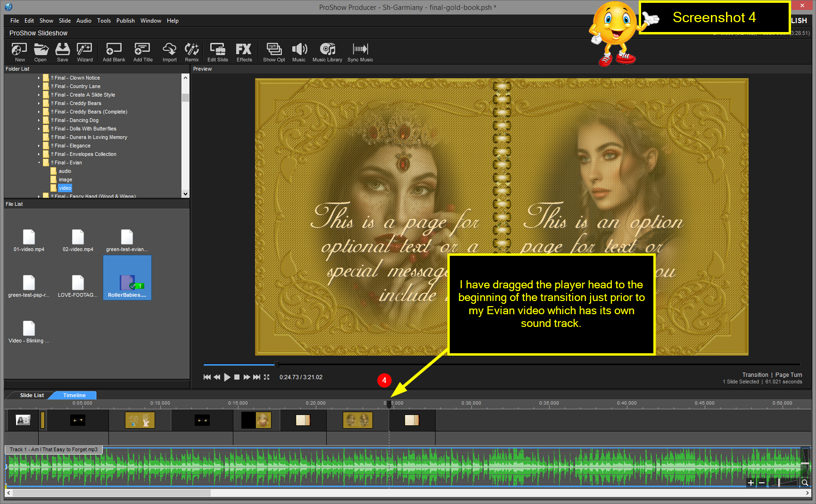Select the 01-video.mp4 file

tap(29, 241)
